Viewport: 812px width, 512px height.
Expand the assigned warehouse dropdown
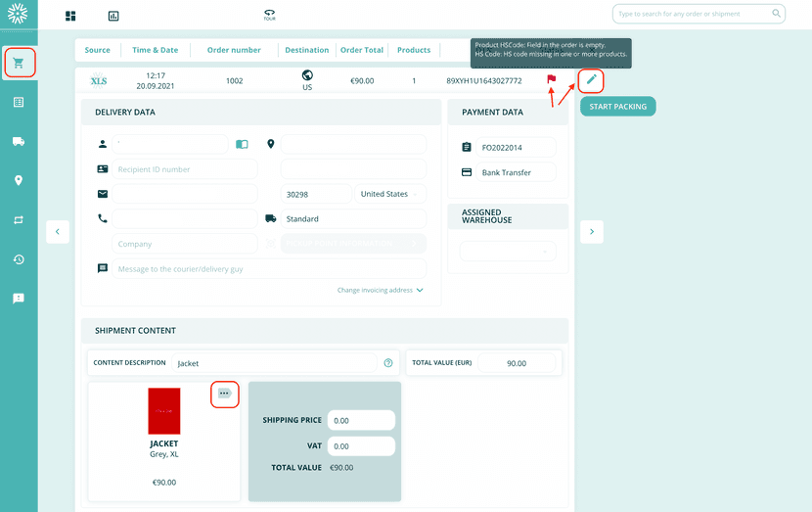507,252
